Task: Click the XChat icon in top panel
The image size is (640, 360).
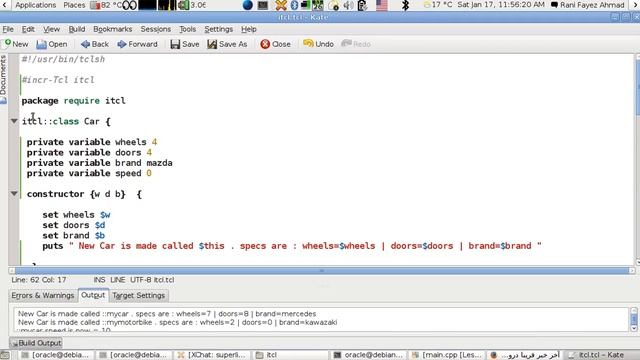Action: point(281,5)
